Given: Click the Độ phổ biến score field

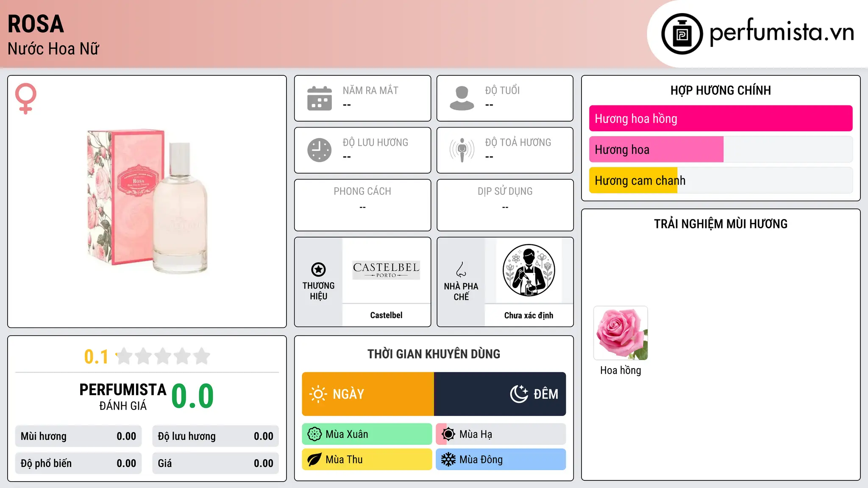Looking at the screenshot, I should [78, 463].
